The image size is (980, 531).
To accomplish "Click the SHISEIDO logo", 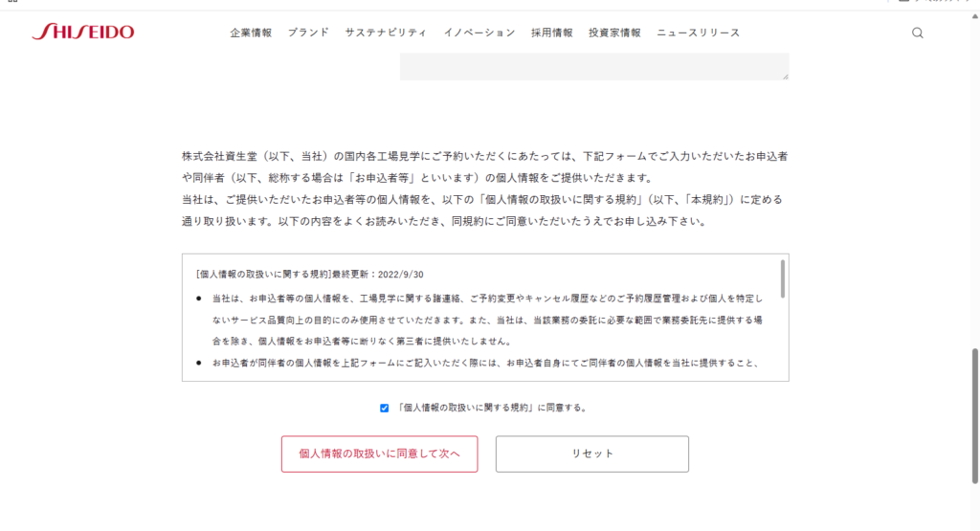I will click(x=82, y=33).
